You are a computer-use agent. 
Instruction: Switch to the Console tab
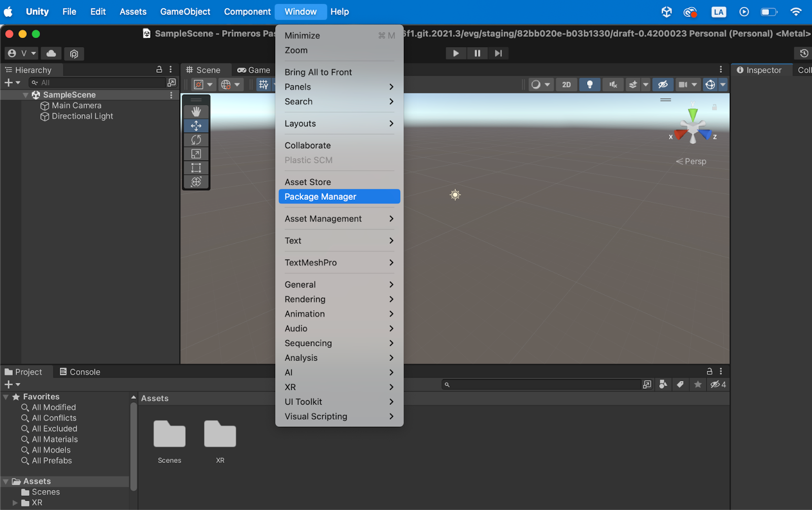tap(80, 372)
